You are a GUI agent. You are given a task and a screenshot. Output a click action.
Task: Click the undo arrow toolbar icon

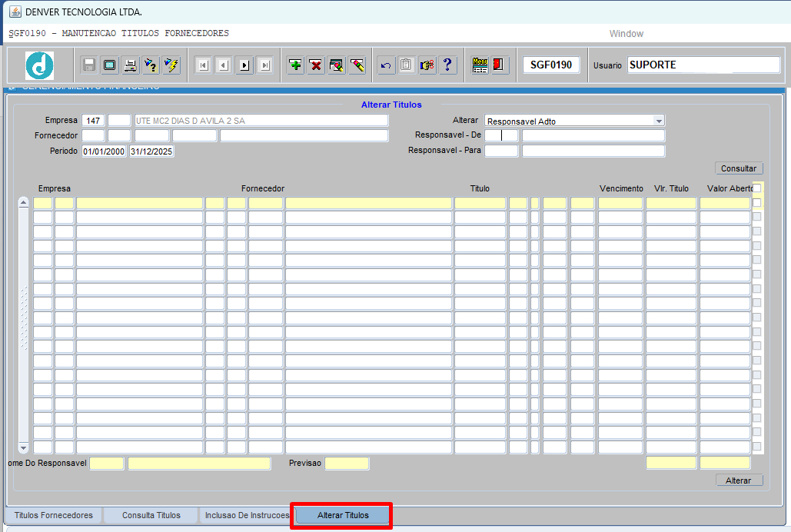386,65
